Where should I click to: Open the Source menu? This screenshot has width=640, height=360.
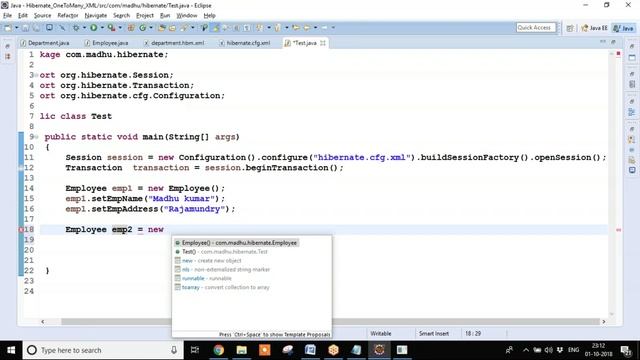coord(42,16)
